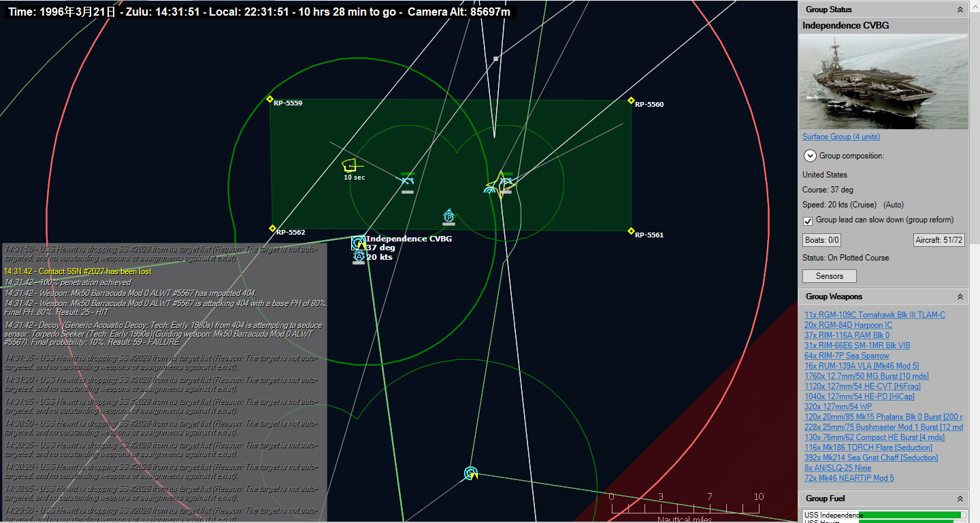This screenshot has width=980, height=523.
Task: Open RIM-7P Sea Sparrow weapon link
Action: tap(847, 356)
